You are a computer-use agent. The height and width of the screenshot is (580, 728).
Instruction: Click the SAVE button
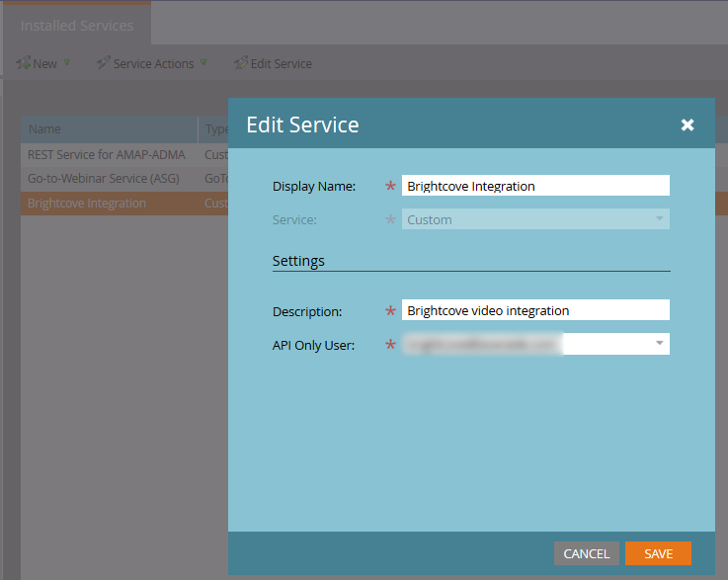point(658,553)
